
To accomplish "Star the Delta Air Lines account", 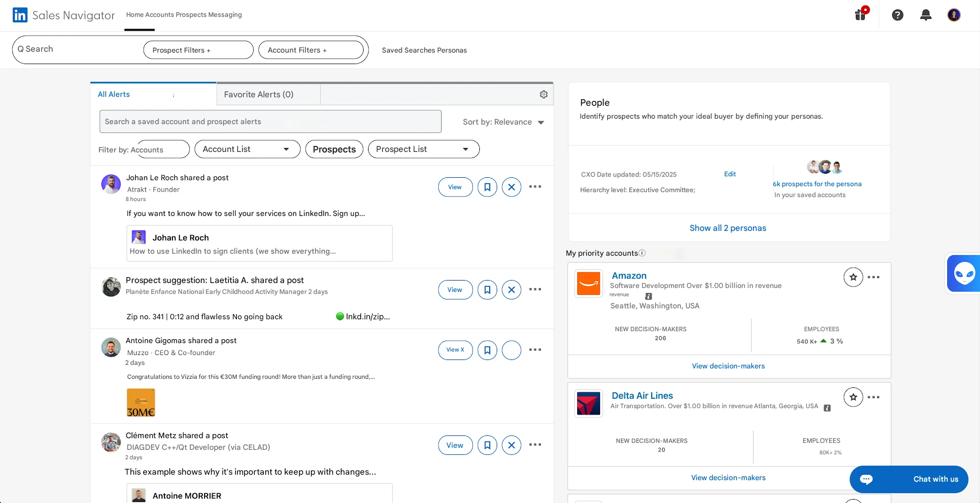I will tap(853, 397).
